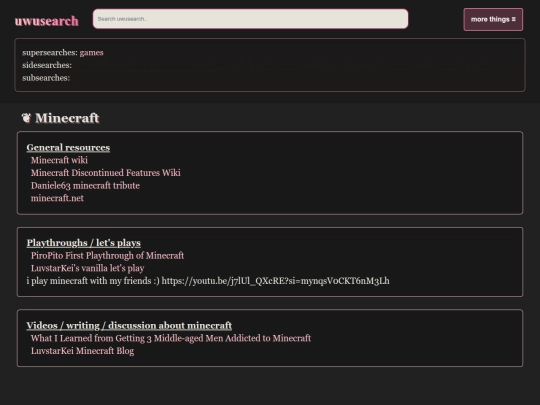Visit the minecraft.net link
The height and width of the screenshot is (405, 540).
point(57,198)
